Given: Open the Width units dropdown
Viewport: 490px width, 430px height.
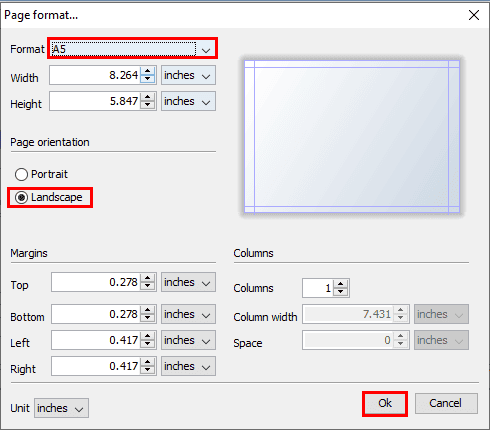Looking at the screenshot, I should 188,75.
